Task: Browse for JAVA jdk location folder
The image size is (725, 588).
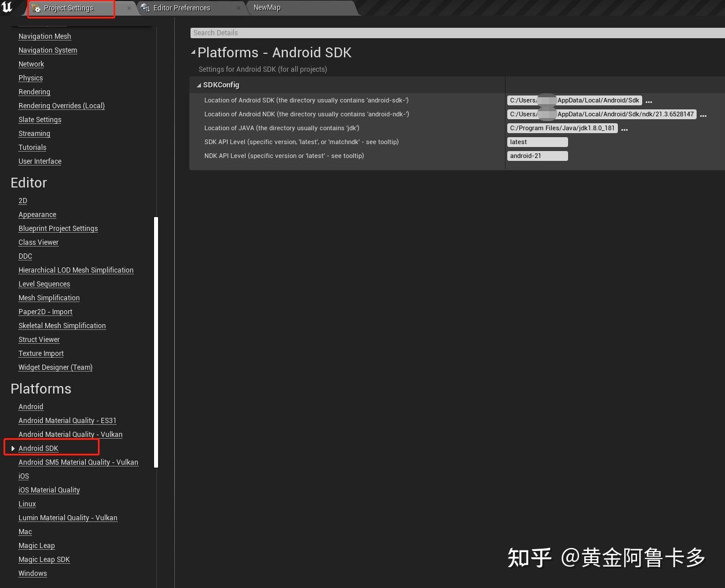Action: 625,128
